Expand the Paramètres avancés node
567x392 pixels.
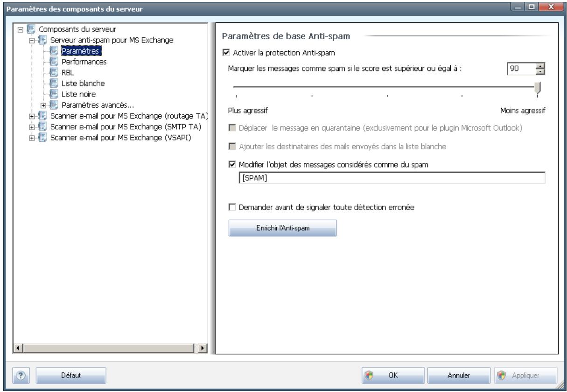(x=43, y=105)
